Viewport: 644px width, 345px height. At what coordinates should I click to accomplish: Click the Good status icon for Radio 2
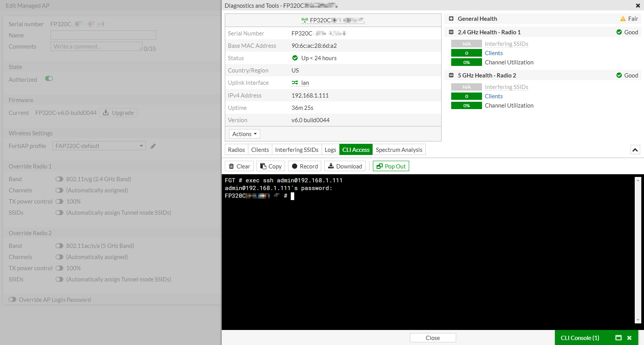click(619, 76)
